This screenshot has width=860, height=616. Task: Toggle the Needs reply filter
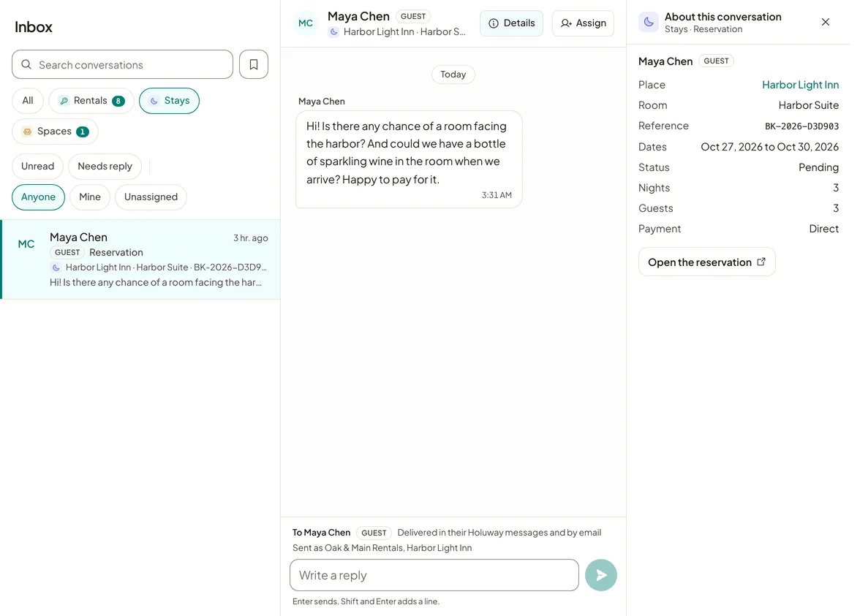(105, 166)
